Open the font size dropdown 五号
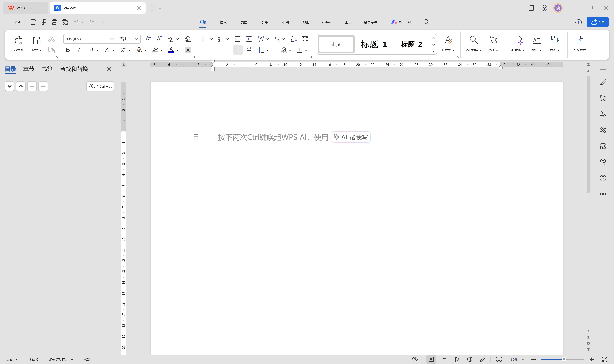 tap(136, 39)
